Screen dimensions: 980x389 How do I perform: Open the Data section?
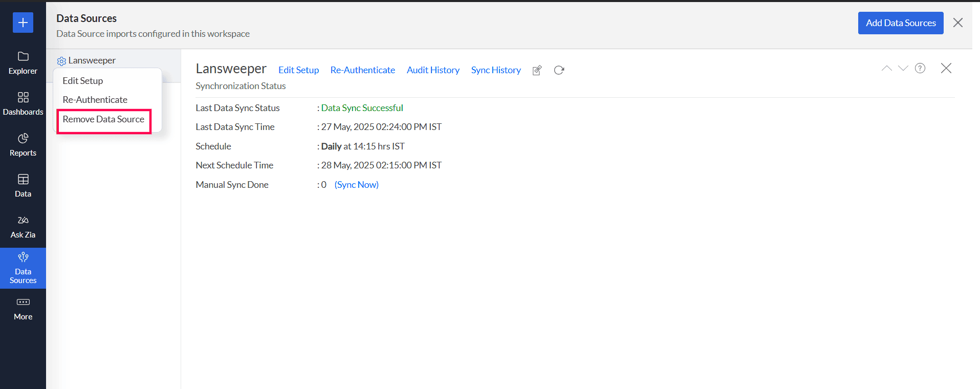tap(23, 186)
